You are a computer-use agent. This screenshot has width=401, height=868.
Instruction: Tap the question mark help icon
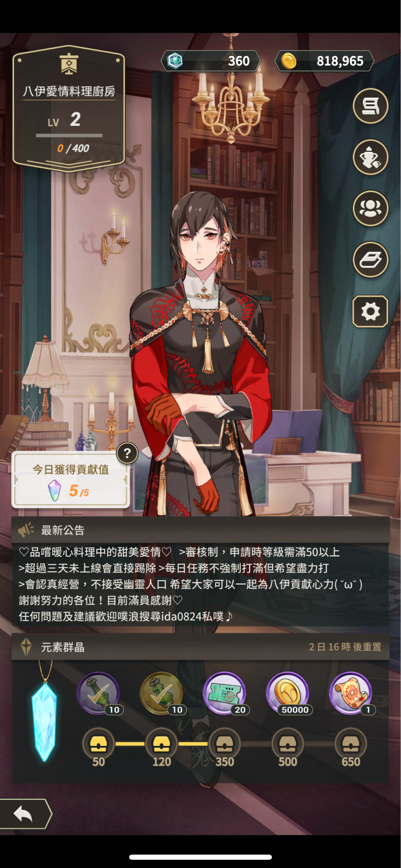coord(127,453)
